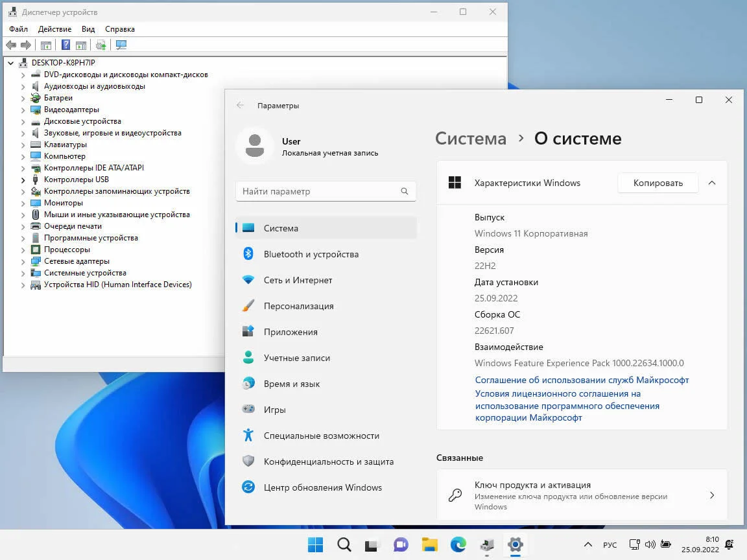747x560 pixels.
Task: Open Microsoft Edge from the taskbar
Action: pyautogui.click(x=458, y=544)
